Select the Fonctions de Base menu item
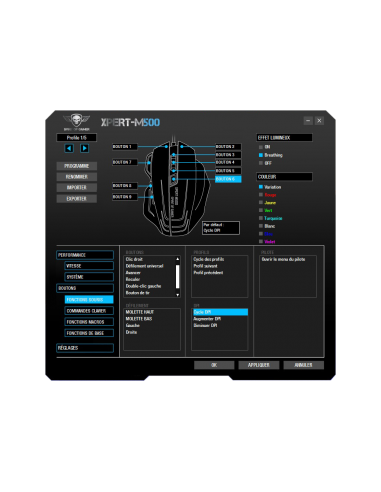 (89, 333)
